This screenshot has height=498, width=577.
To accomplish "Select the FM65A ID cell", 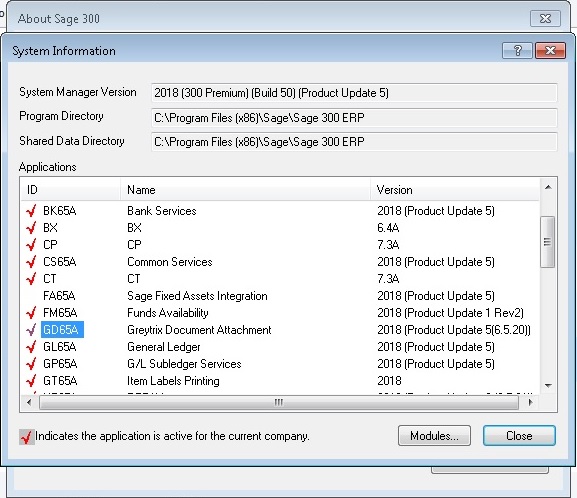I will [x=60, y=313].
